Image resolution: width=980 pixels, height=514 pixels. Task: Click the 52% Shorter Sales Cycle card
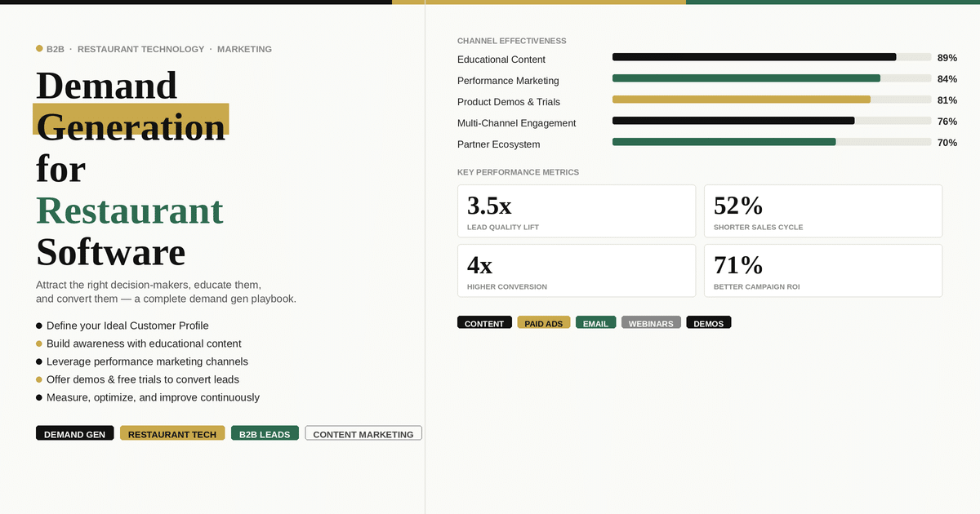click(822, 211)
